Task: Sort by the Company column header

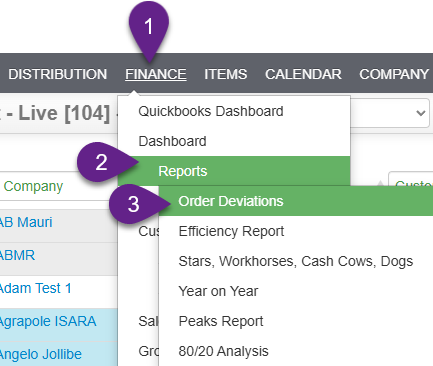Action: click(x=33, y=186)
